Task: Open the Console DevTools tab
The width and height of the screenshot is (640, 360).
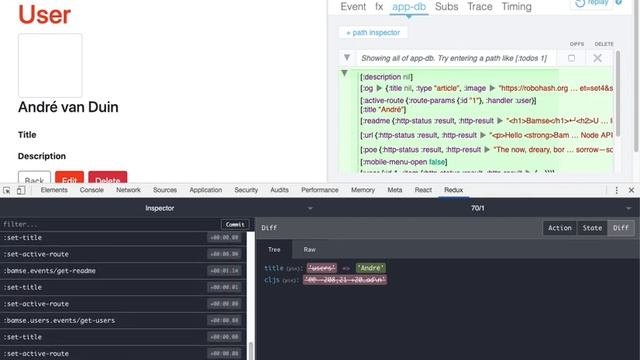Action: [91, 190]
